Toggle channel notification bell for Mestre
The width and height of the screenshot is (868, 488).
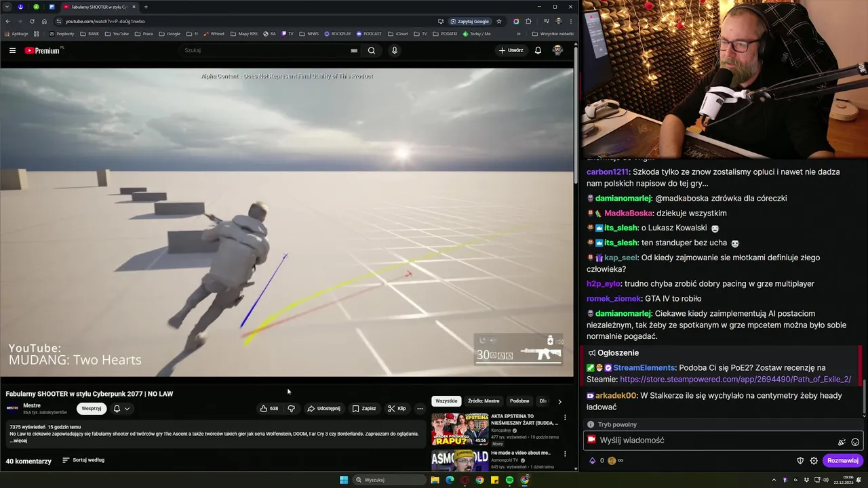click(117, 409)
